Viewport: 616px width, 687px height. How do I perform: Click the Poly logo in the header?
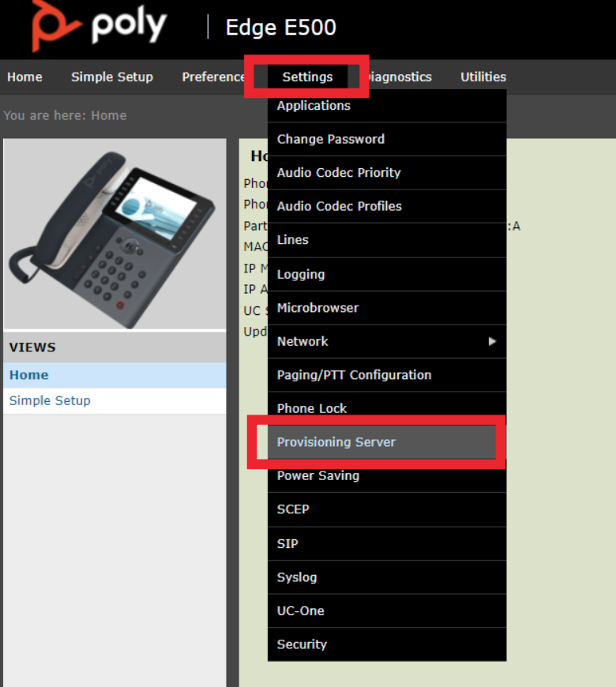tap(99, 26)
